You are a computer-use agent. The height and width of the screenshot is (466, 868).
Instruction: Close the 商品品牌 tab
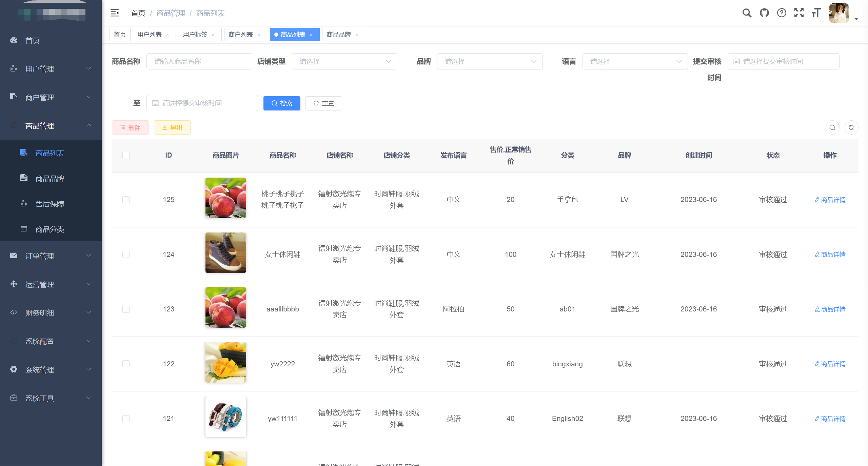(357, 35)
